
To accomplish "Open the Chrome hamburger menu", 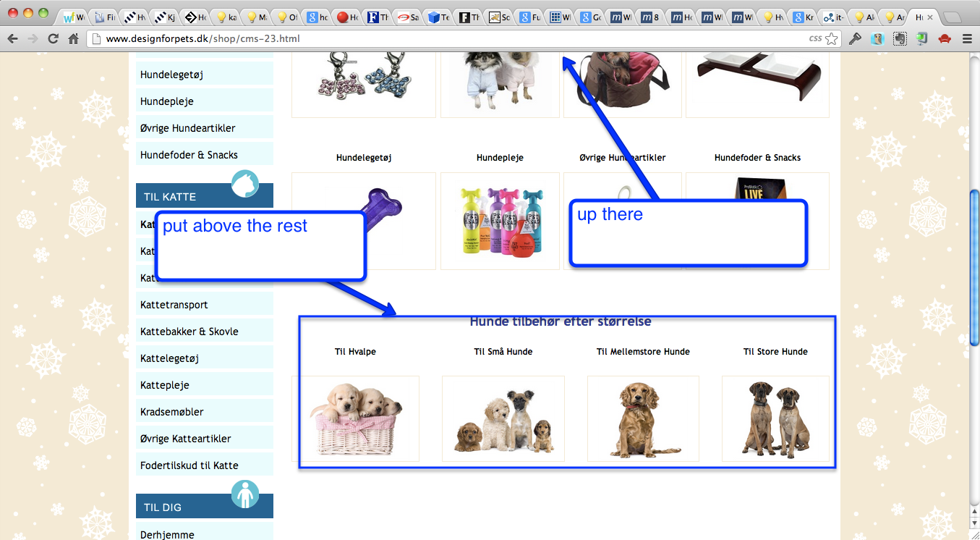I will click(x=967, y=39).
